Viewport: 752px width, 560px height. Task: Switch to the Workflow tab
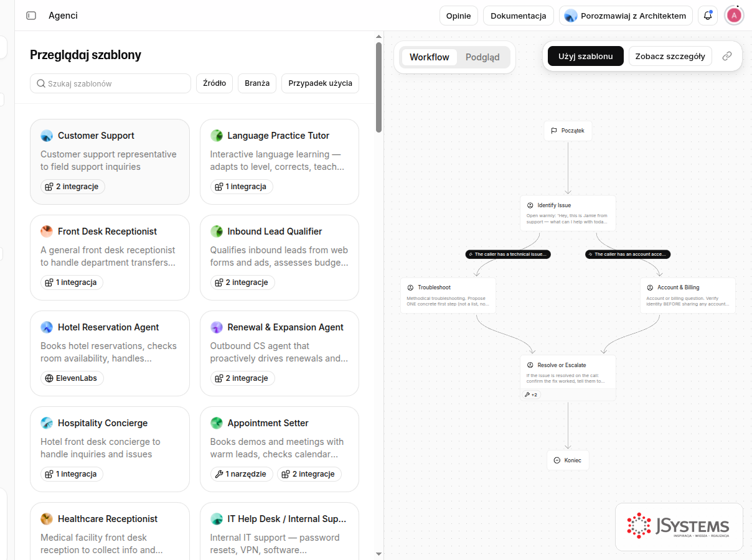[430, 57]
